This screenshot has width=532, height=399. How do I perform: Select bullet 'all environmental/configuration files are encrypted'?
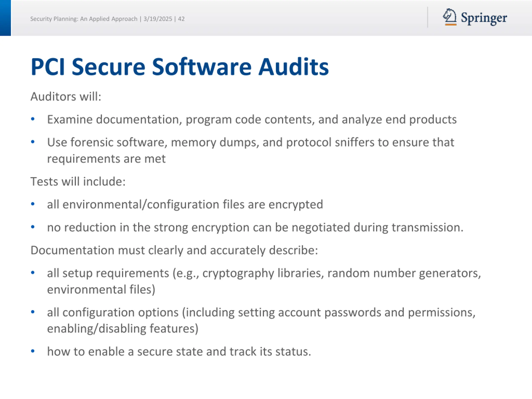click(x=185, y=204)
